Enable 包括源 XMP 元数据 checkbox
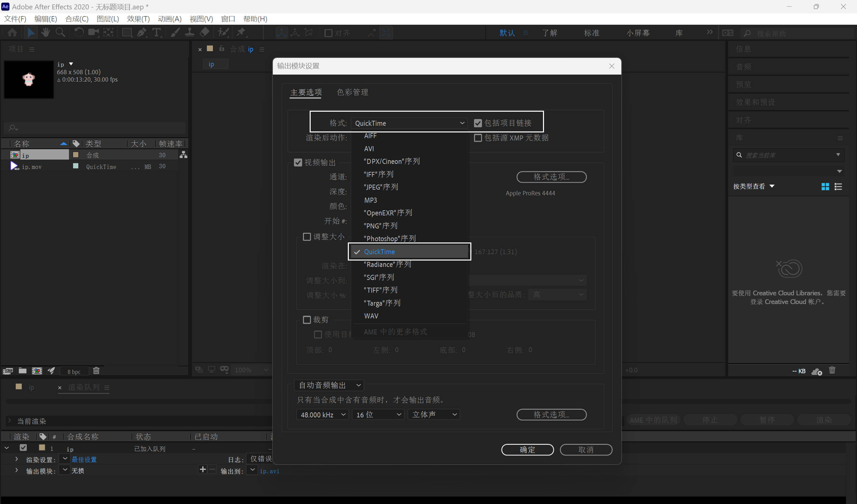Screen dimensions: 857x504 point(478,138)
